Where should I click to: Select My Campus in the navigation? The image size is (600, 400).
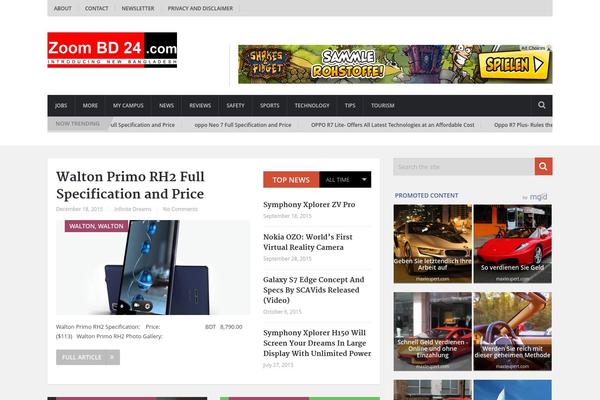click(x=128, y=106)
